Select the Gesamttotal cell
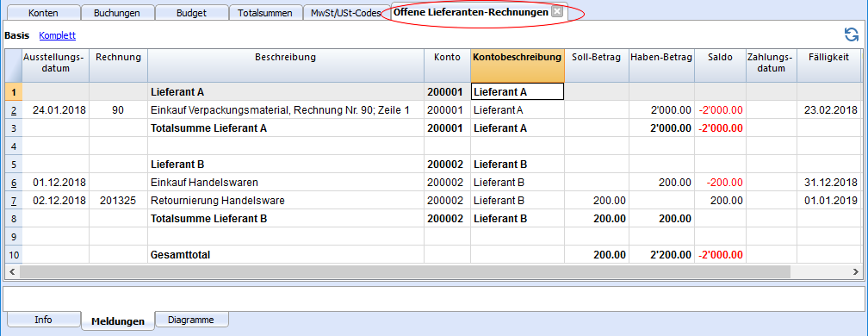This screenshot has height=336, width=868. pos(286,255)
